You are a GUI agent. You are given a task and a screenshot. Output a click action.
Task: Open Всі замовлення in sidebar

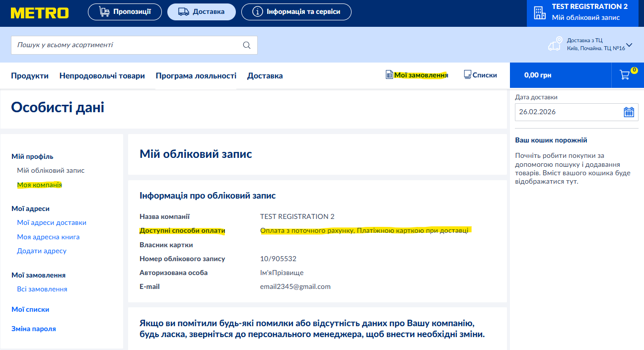(42, 289)
